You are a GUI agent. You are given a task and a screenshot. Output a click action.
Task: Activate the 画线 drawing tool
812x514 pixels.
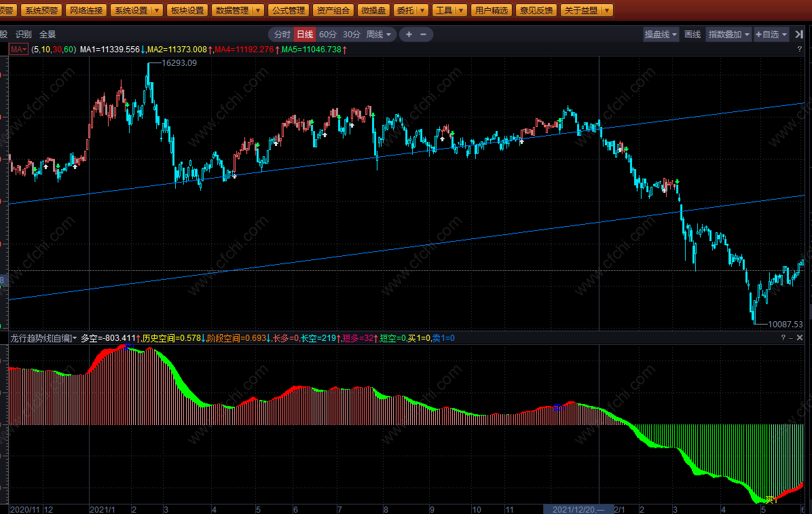click(x=693, y=34)
